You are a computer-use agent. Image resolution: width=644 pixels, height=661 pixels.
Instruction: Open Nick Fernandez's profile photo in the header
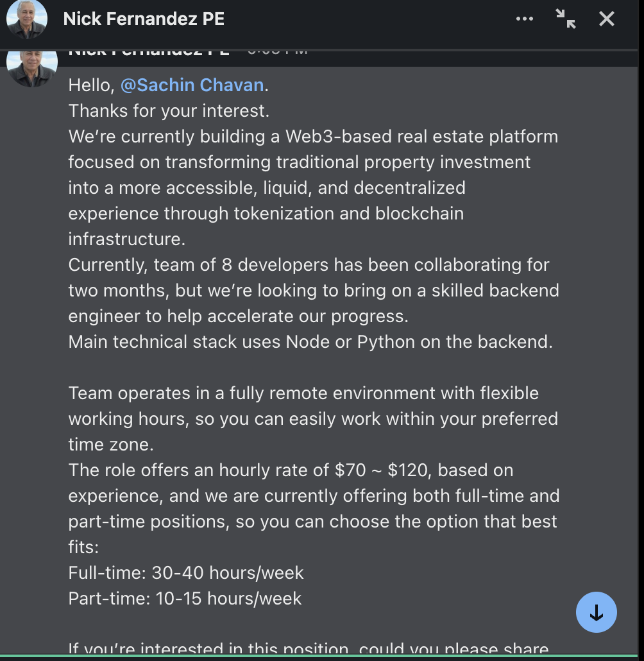pyautogui.click(x=27, y=19)
